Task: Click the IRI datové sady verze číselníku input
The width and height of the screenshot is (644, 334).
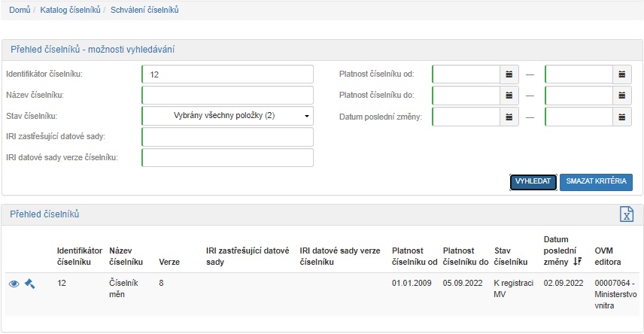Action: point(227,157)
